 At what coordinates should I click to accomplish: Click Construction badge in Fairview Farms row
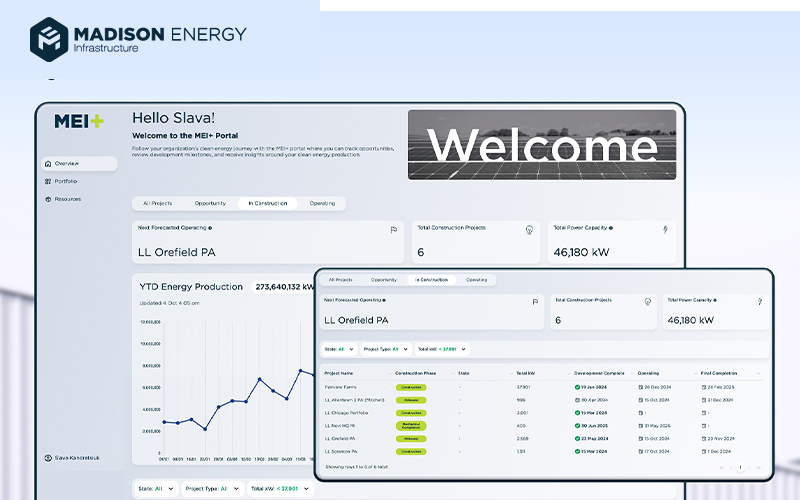tap(411, 387)
